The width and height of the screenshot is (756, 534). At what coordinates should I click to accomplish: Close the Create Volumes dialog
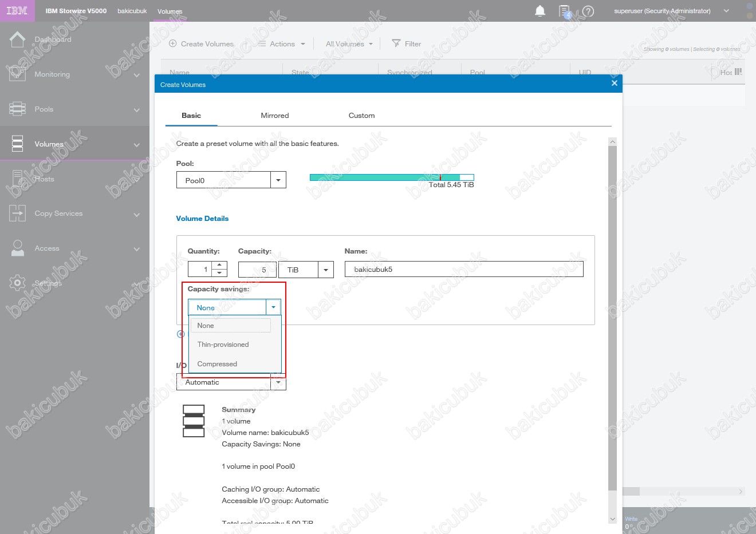[614, 84]
